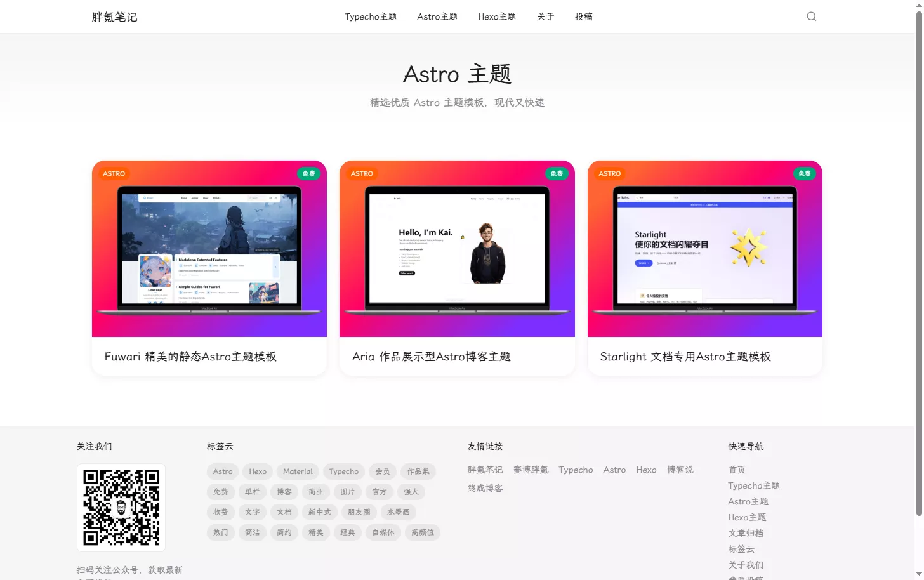Click the Aria 作品展示型Astro博客主题 title
924x580 pixels.
coord(432,357)
